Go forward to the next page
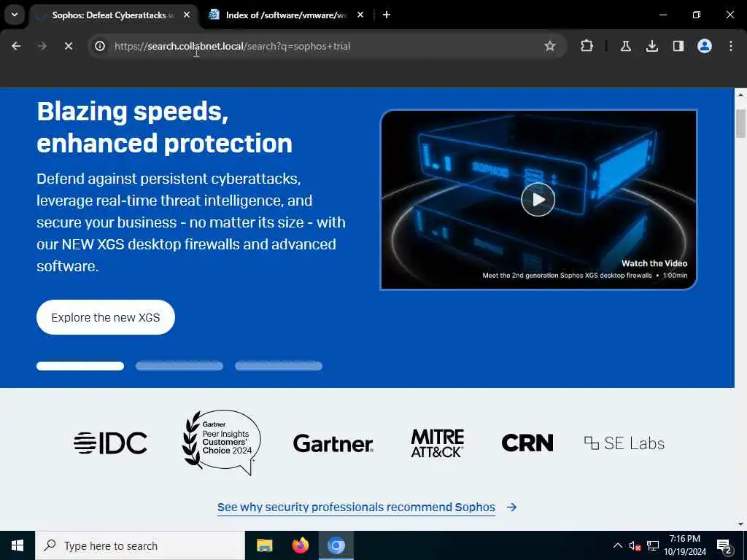 point(42,46)
